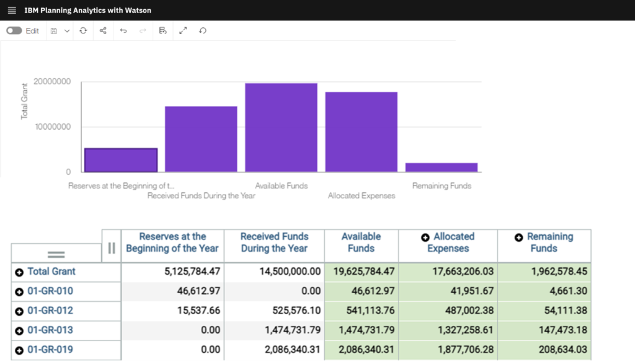Screen dimensions: 635x364
Task: Click the sandbox data commit icon
Action: point(163,30)
